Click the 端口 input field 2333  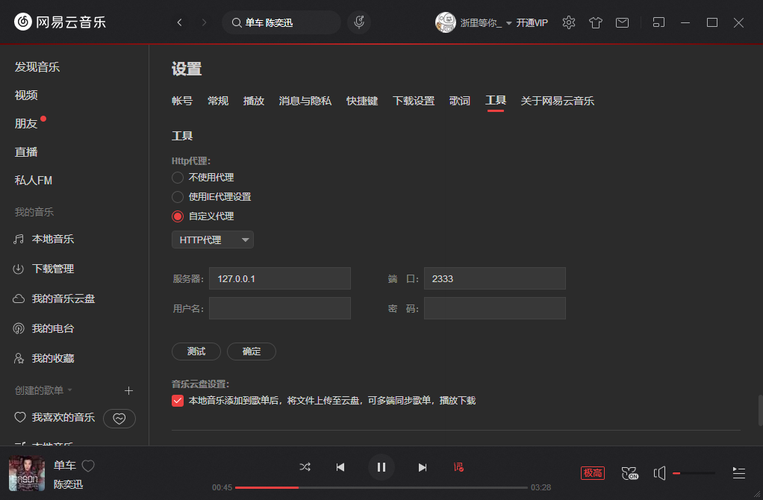[495, 279]
